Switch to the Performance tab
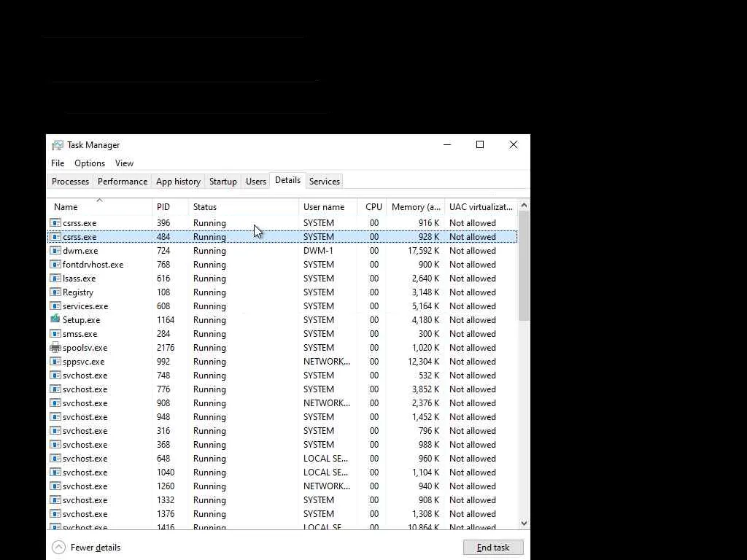Screen dimensions: 747x560 [123, 182]
